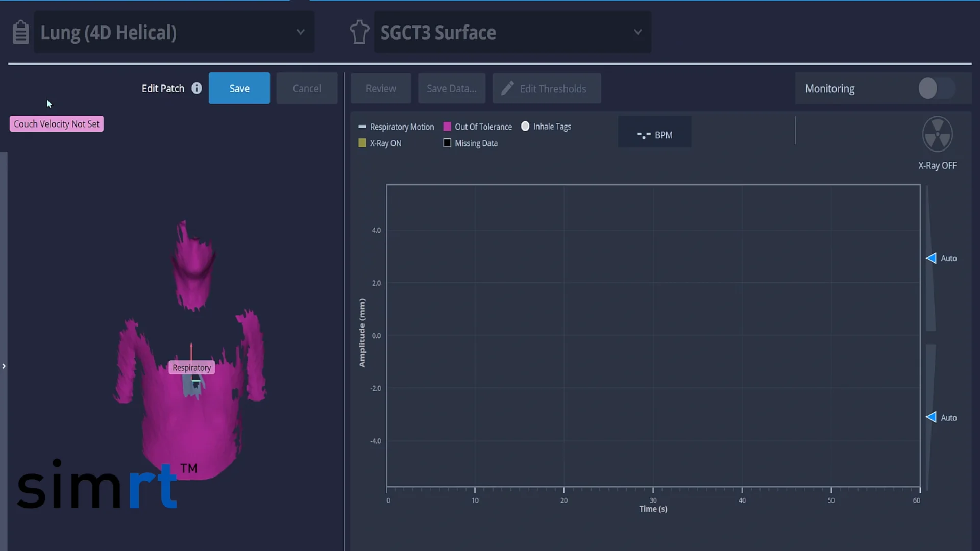Open the SGCT3 Surface dropdown
The image size is (980, 551).
(638, 32)
